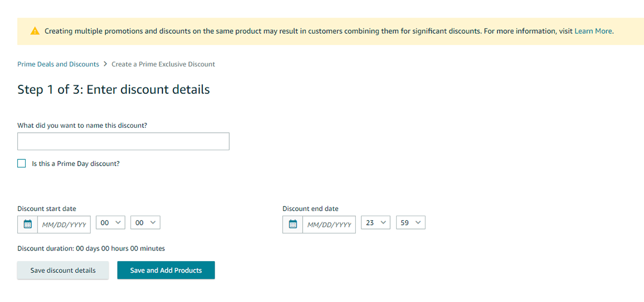Image resolution: width=644 pixels, height=302 pixels.
Task: Open the end time hour dropdown showing 23
Action: (375, 223)
